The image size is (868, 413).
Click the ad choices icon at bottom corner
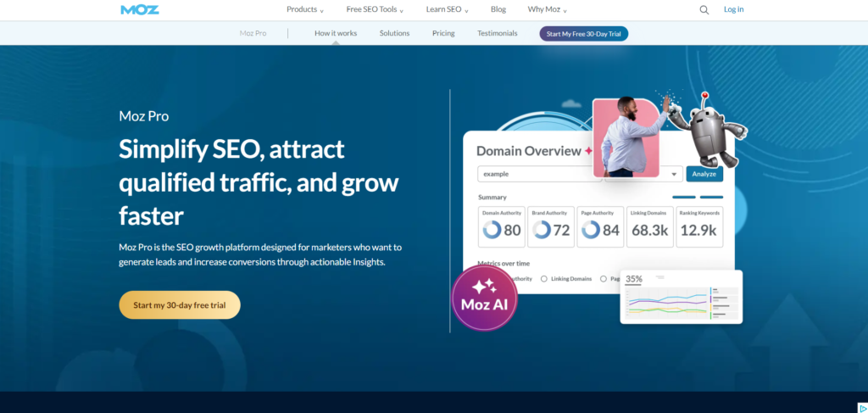click(862, 408)
